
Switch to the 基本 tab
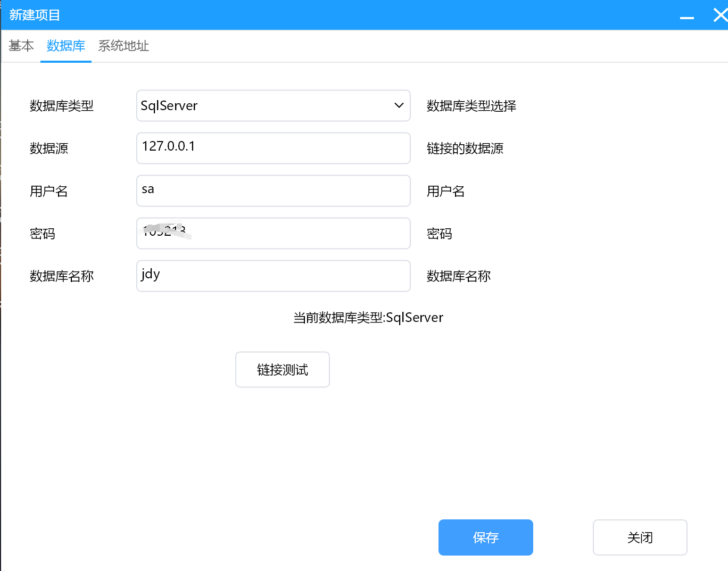click(21, 46)
